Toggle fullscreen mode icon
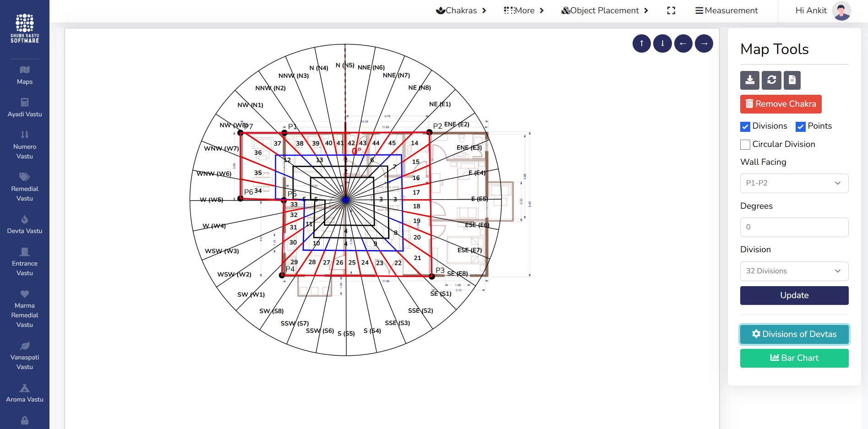Screen dimensions: 868x429 coord(671,11)
